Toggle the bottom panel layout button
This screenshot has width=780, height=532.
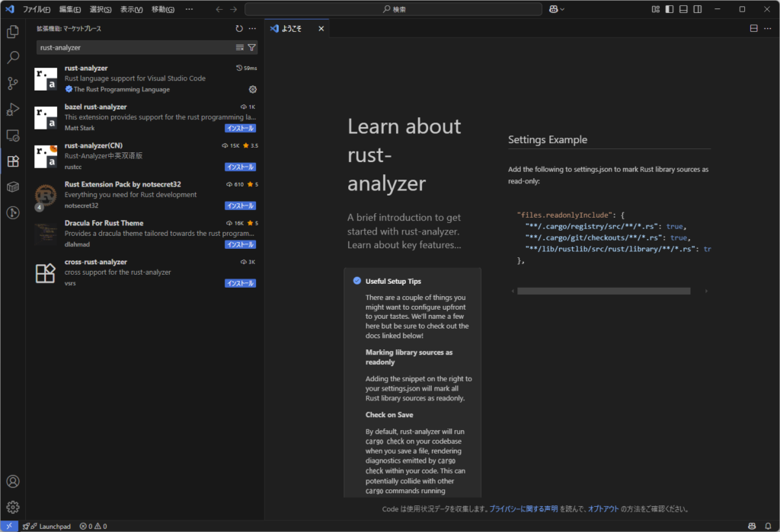683,9
